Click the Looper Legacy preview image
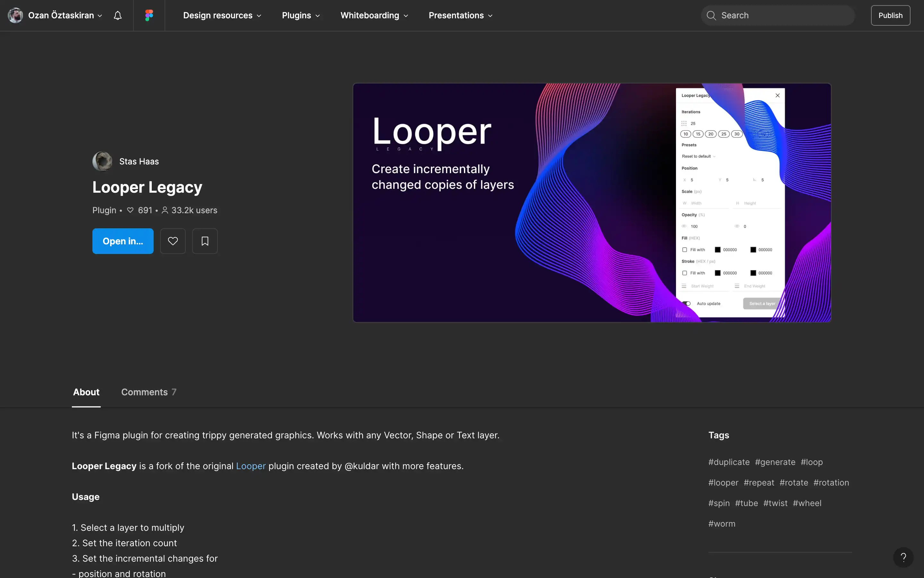 [x=592, y=203]
